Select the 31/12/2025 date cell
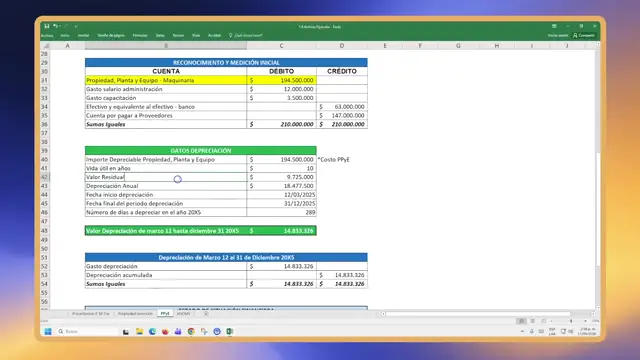Viewport: 640px width, 360px height. point(281,203)
